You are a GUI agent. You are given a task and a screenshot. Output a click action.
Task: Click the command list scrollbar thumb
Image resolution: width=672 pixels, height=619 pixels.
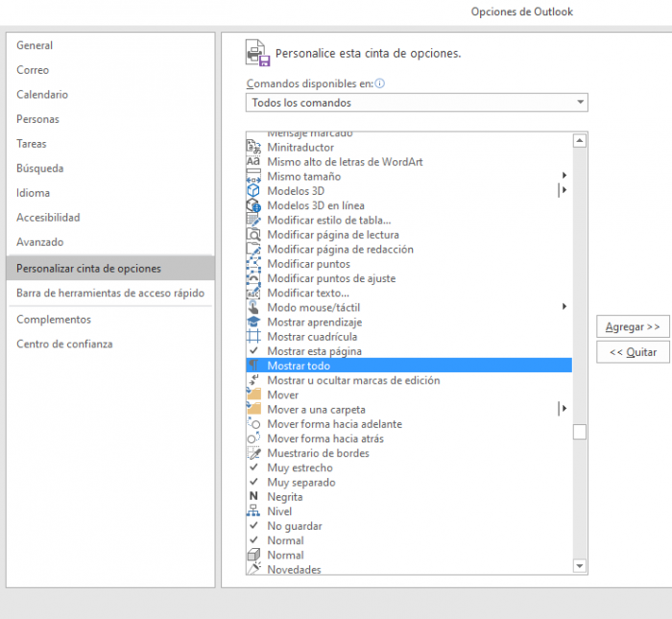pos(580,432)
